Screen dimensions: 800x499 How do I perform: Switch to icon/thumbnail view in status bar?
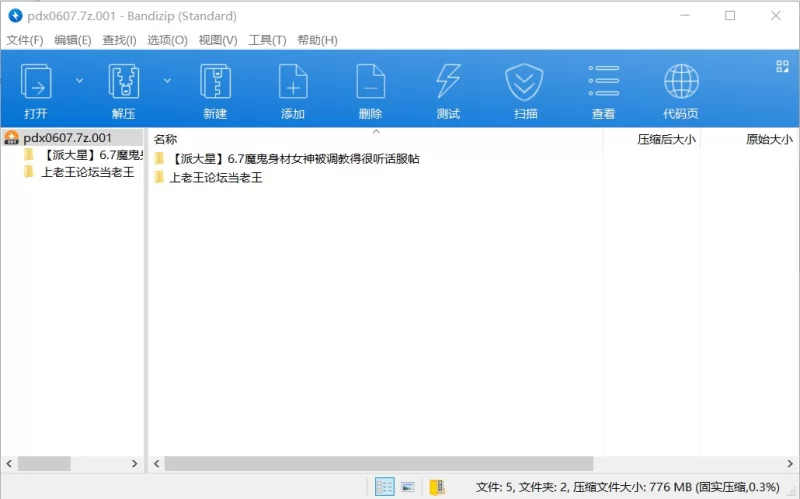coord(408,487)
